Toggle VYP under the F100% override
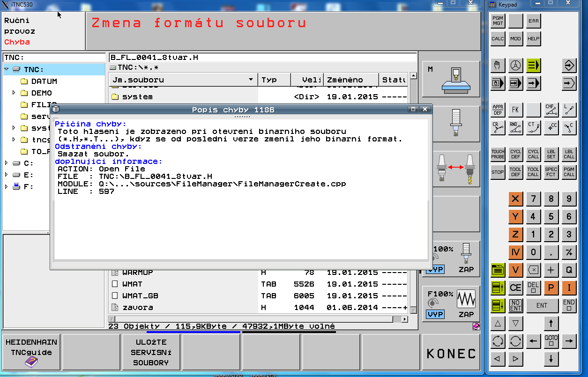 [x=436, y=314]
